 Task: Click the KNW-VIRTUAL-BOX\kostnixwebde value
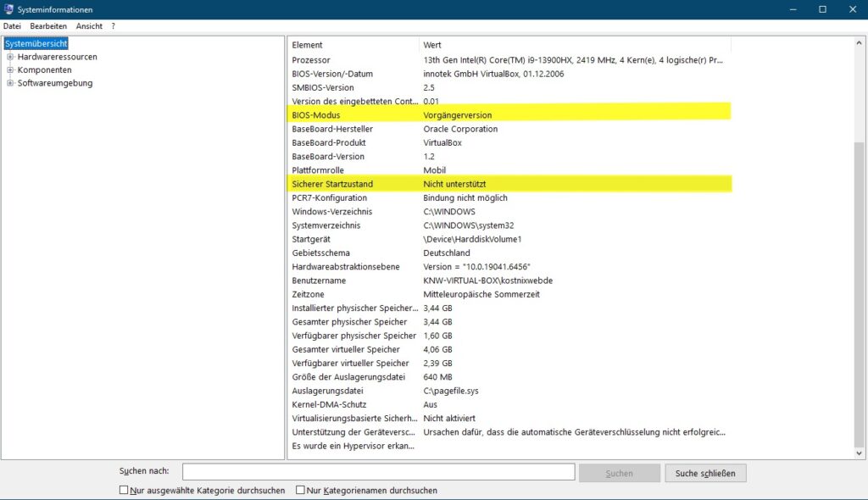487,281
